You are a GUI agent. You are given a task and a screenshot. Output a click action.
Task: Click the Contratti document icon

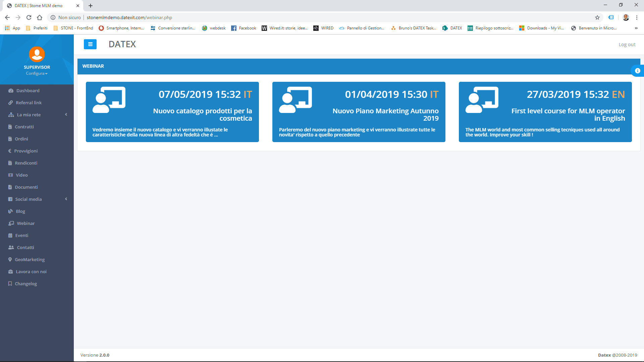pos(10,127)
